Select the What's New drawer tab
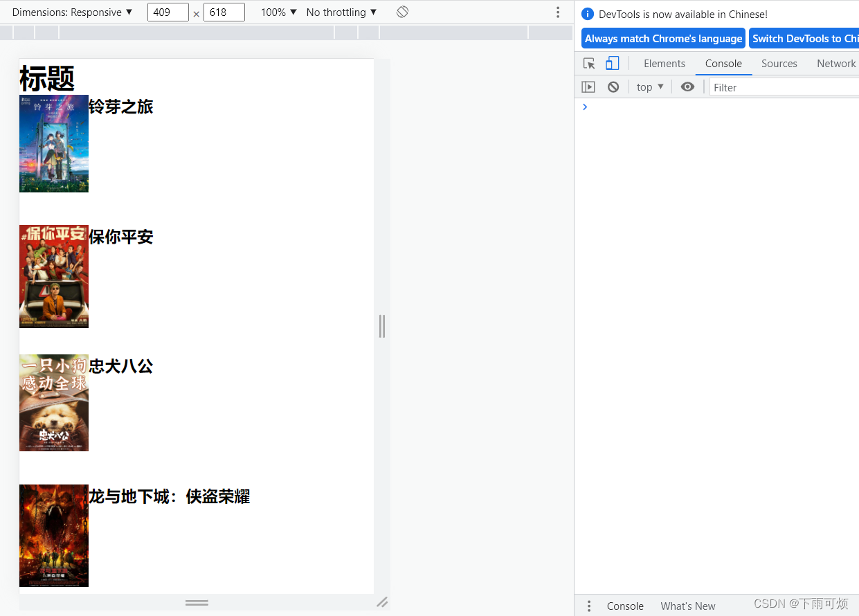 tap(688, 606)
